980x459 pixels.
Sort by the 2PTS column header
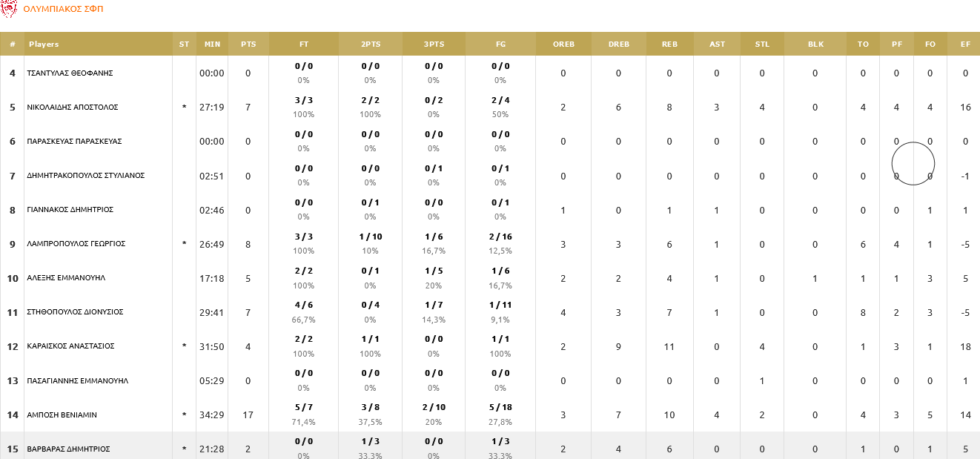[371, 44]
